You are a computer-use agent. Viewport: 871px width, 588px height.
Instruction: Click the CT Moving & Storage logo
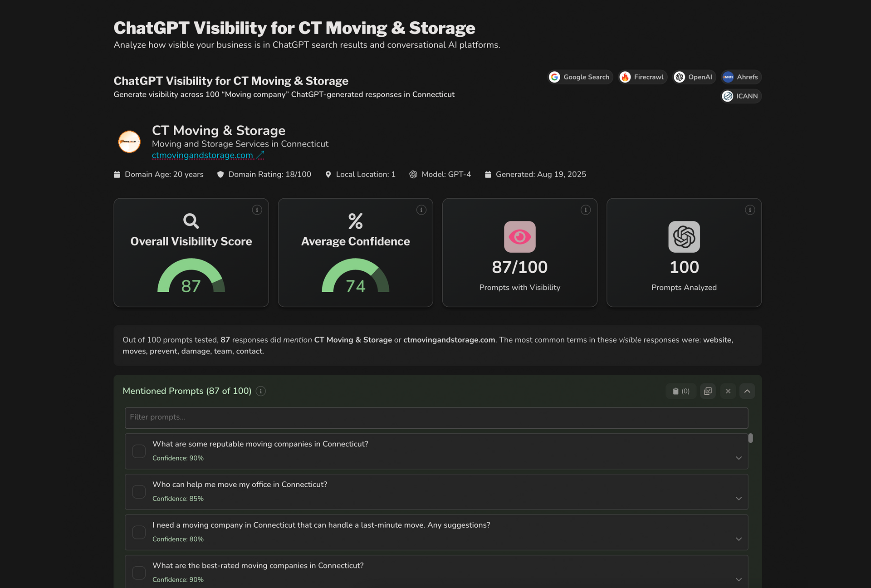(x=129, y=142)
